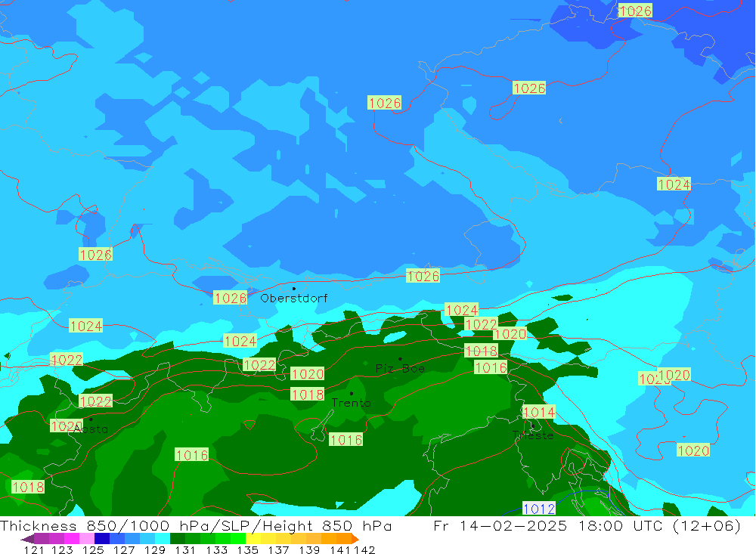
Task: Select the darkest green legend swatch
Action: [178, 539]
